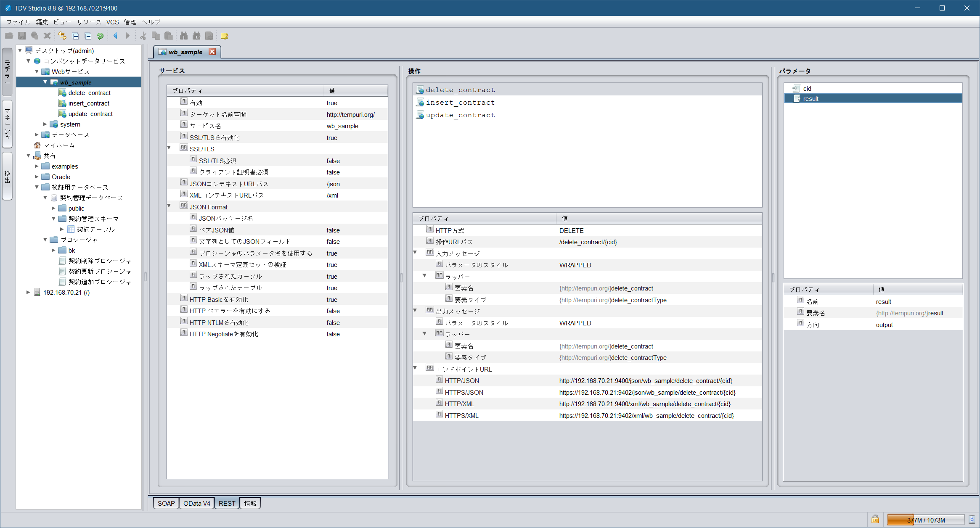
Task: Open the モデラー side panel button
Action: [7, 71]
